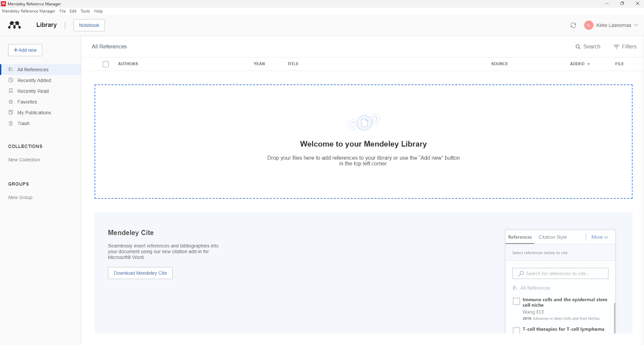Click the Immune cells reference title
Viewport: 644px width, 345px height.
tap(565, 302)
